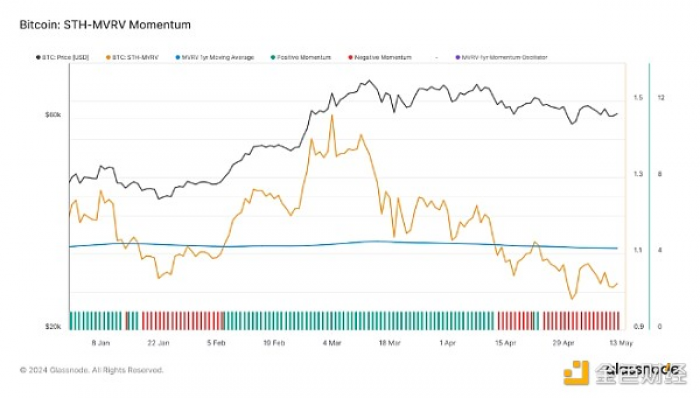Click the blue dot beside Moving Average

pos(178,58)
